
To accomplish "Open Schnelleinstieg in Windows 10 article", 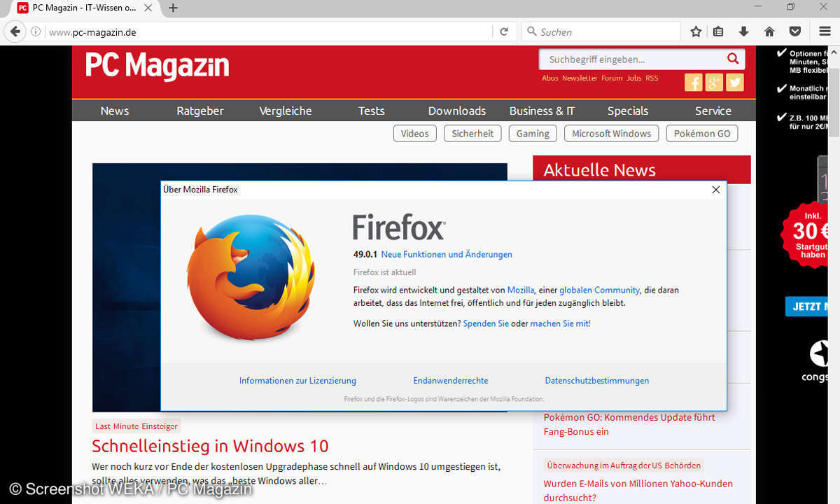I will [x=210, y=446].
